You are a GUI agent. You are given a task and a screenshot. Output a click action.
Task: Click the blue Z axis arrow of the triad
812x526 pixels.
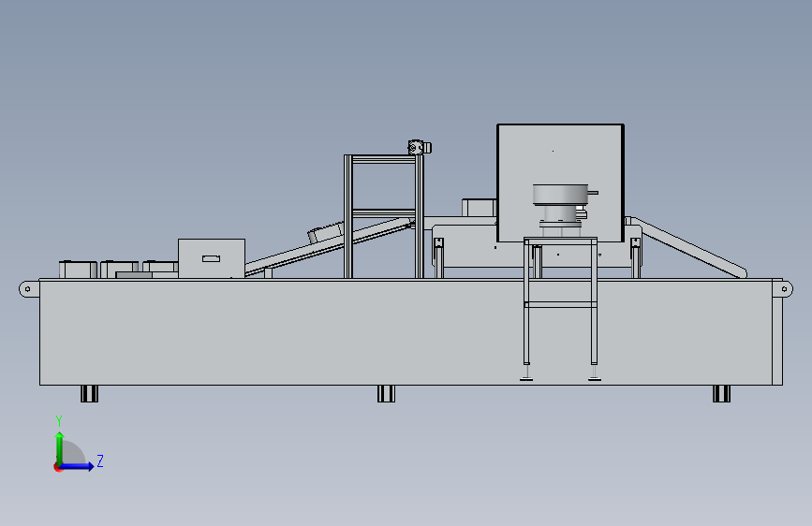(x=78, y=466)
